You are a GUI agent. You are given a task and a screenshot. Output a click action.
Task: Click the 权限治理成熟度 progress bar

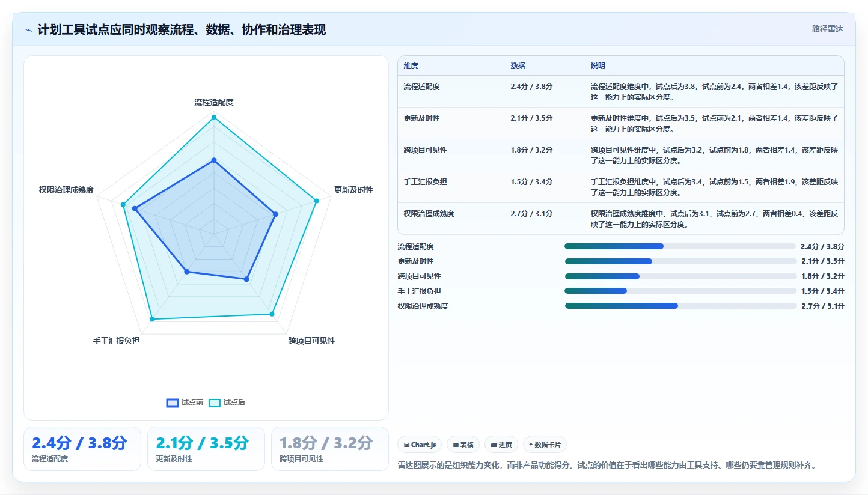click(x=680, y=306)
